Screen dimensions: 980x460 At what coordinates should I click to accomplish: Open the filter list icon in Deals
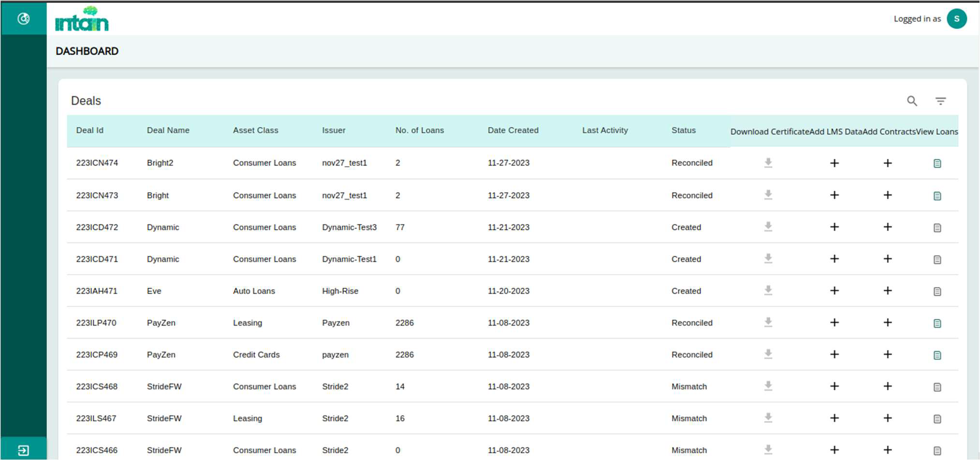point(940,101)
